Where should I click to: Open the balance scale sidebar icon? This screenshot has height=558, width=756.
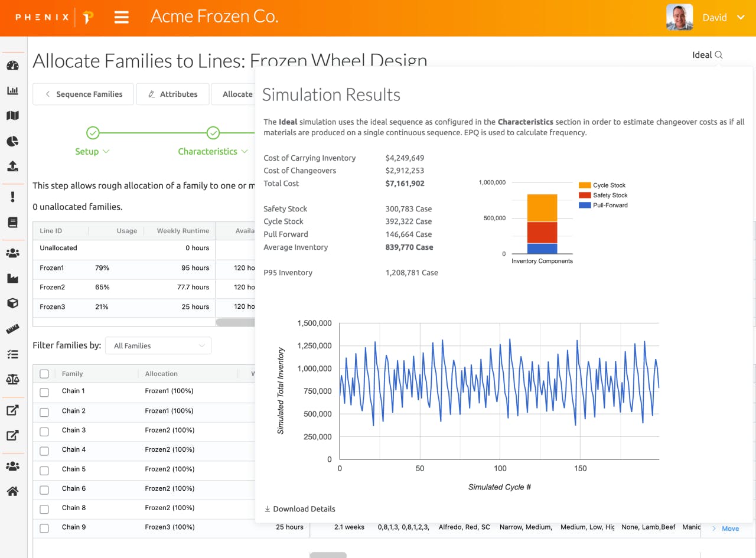[x=12, y=379]
